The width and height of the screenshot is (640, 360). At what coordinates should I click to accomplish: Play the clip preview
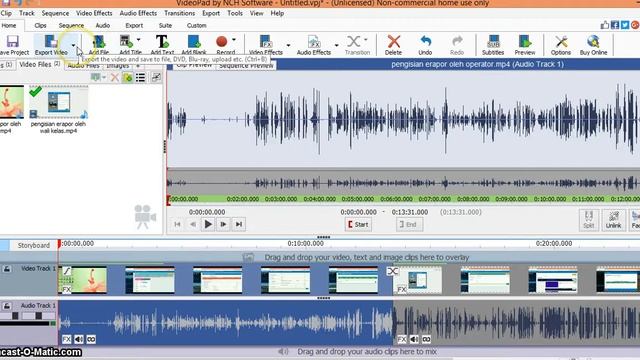(208, 224)
